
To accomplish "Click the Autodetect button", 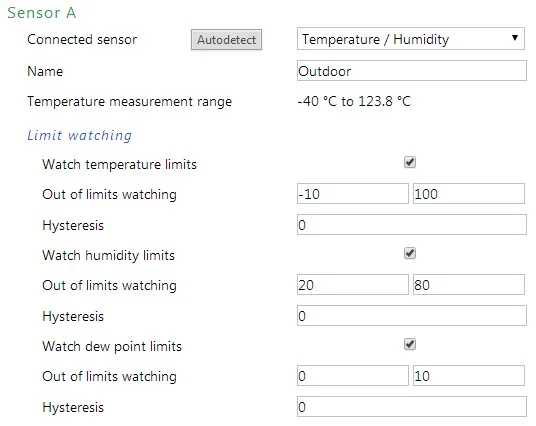I will 226,40.
